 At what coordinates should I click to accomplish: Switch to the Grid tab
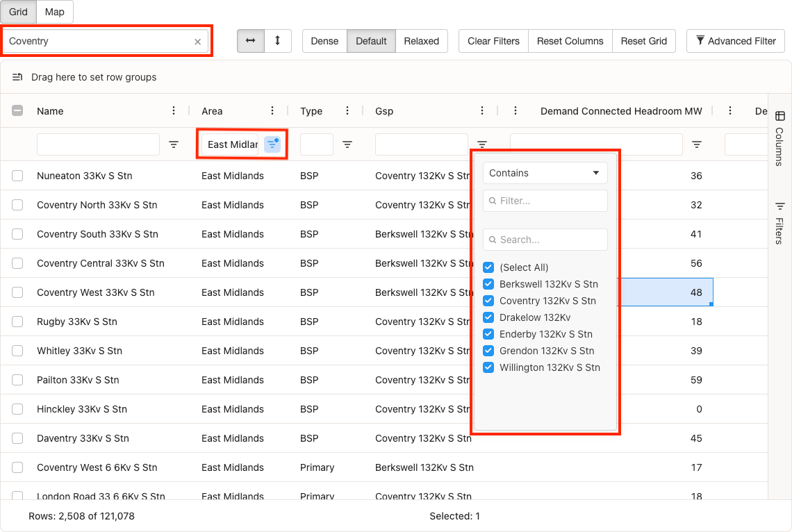pyautogui.click(x=18, y=12)
